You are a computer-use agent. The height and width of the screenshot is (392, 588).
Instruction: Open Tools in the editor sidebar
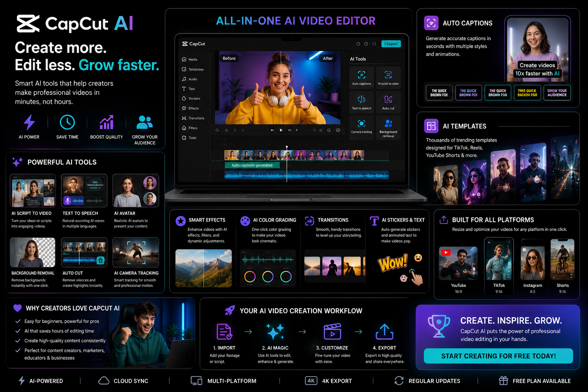pos(189,138)
